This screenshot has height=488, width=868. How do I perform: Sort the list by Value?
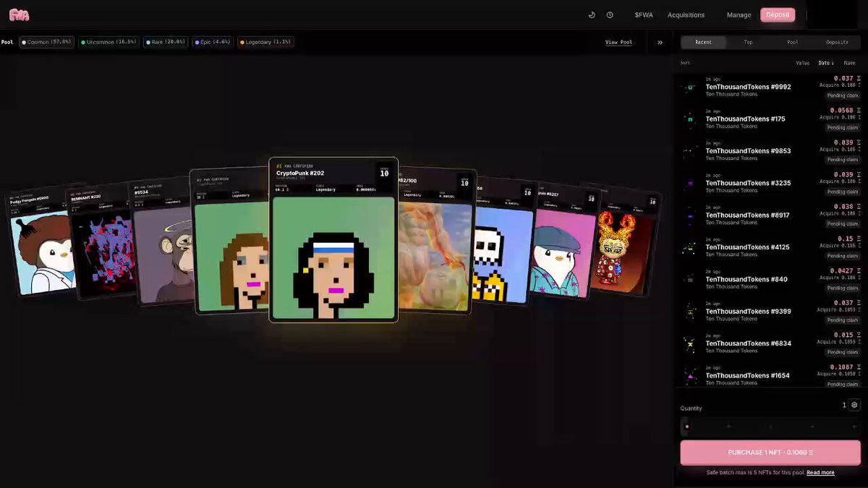[x=802, y=63]
